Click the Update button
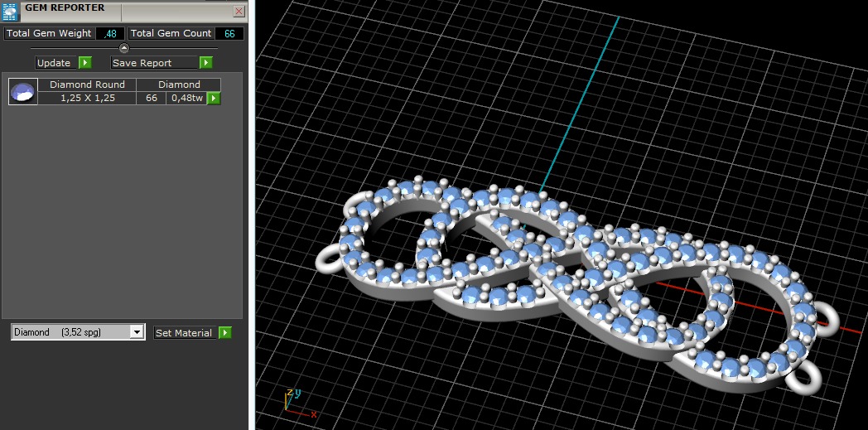Viewport: 868px width, 430px height. 56,62
